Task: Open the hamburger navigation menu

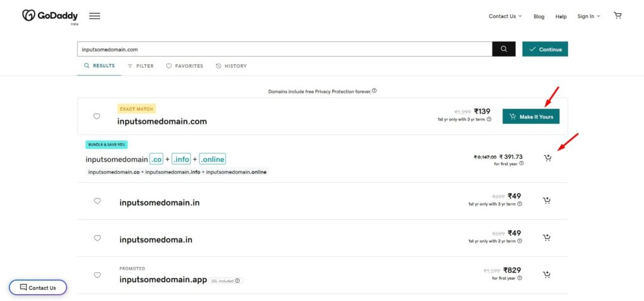Action: click(94, 16)
